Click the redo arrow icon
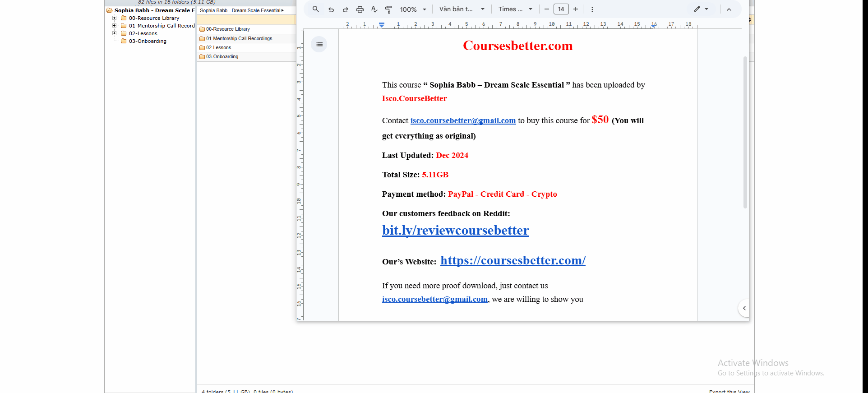The image size is (868, 393). (346, 9)
